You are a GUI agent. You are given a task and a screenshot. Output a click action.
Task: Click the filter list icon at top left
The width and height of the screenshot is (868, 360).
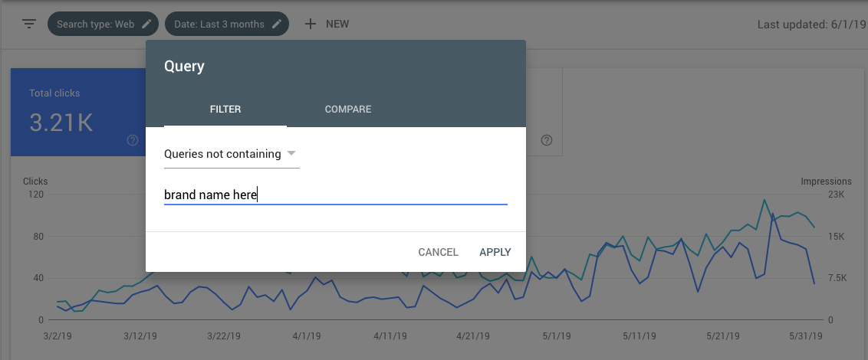pyautogui.click(x=29, y=24)
